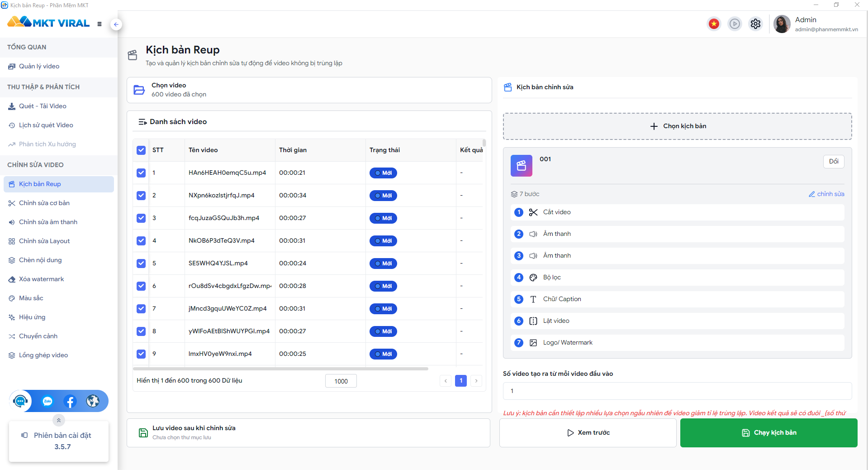Open page size 1000 selector
The height and width of the screenshot is (470, 868).
point(341,381)
